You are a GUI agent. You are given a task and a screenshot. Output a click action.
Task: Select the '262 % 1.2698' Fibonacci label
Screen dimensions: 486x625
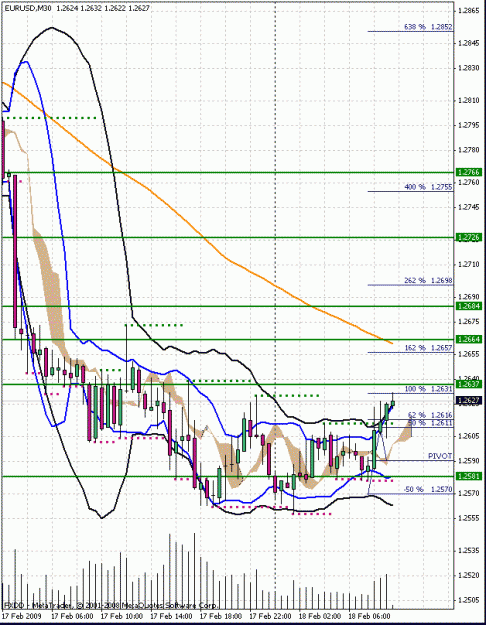428,281
